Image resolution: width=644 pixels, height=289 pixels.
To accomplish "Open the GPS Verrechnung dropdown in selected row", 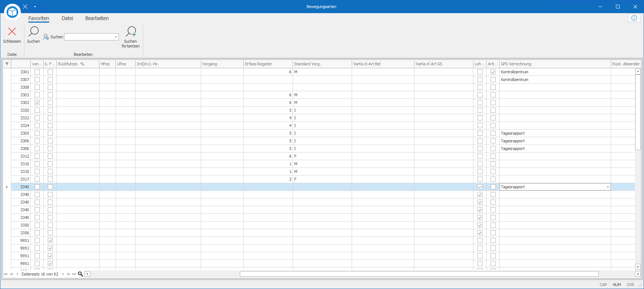I will pos(608,187).
